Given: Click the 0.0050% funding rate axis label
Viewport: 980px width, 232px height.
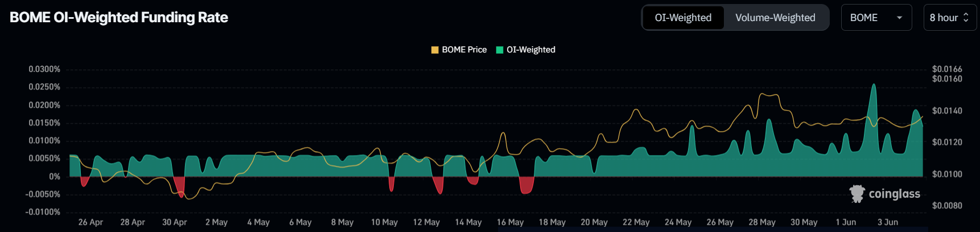Looking at the screenshot, I should (44, 158).
